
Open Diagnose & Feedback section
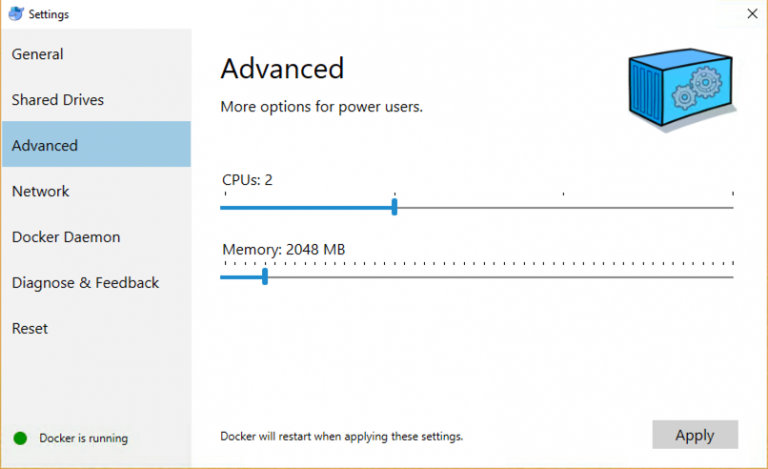pyautogui.click(x=85, y=283)
